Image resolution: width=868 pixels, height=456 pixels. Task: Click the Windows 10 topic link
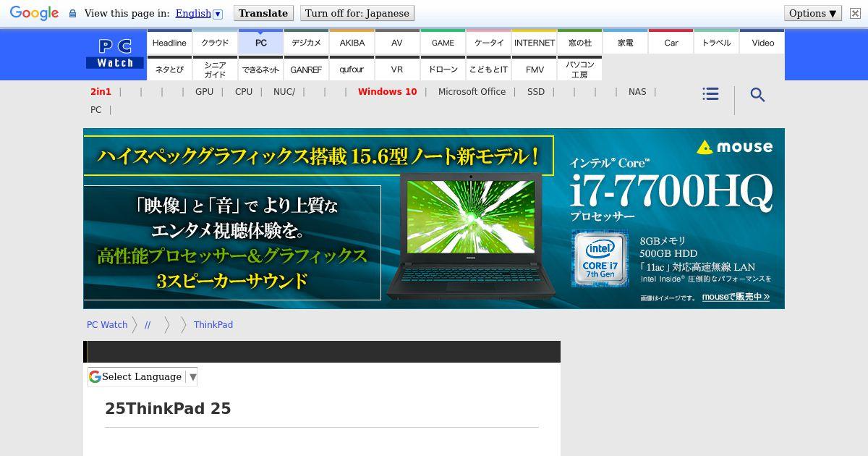coord(387,92)
